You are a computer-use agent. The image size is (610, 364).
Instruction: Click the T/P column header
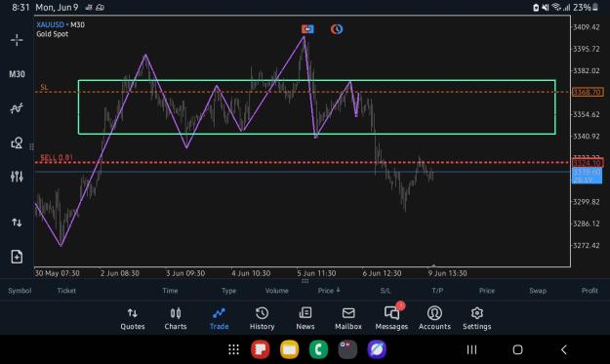pyautogui.click(x=437, y=291)
